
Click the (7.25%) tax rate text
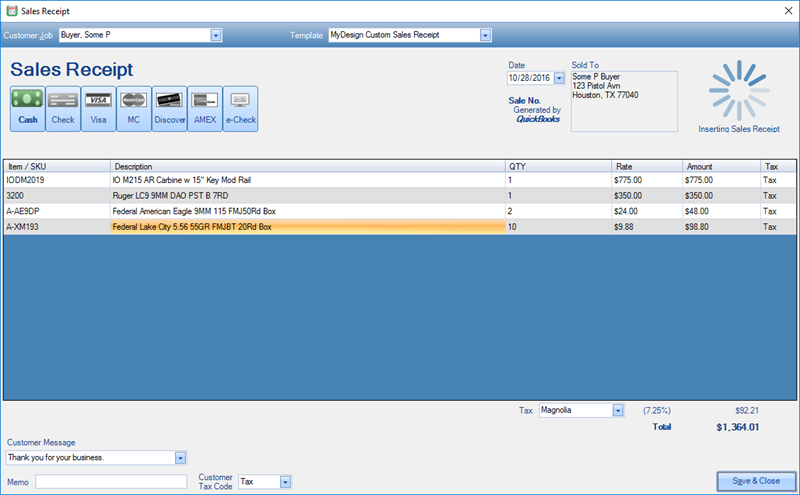(657, 410)
